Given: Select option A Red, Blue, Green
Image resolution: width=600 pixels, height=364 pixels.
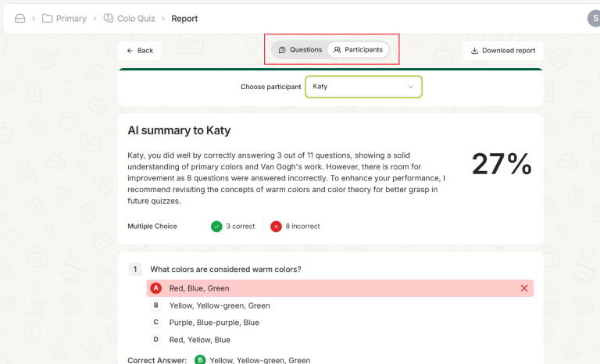Looking at the screenshot, I should point(199,288).
